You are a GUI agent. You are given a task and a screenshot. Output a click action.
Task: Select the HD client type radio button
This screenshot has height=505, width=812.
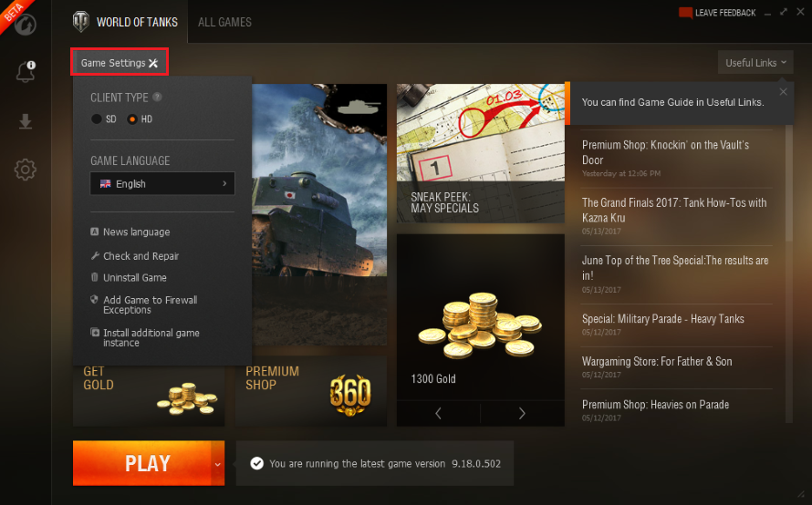[132, 119]
